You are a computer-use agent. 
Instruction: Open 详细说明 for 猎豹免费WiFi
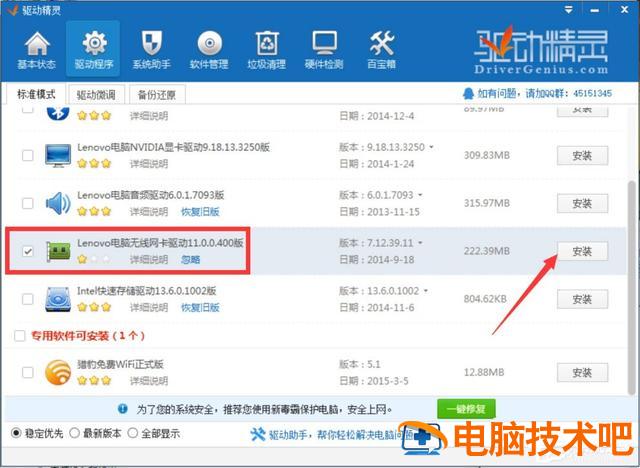click(x=149, y=381)
